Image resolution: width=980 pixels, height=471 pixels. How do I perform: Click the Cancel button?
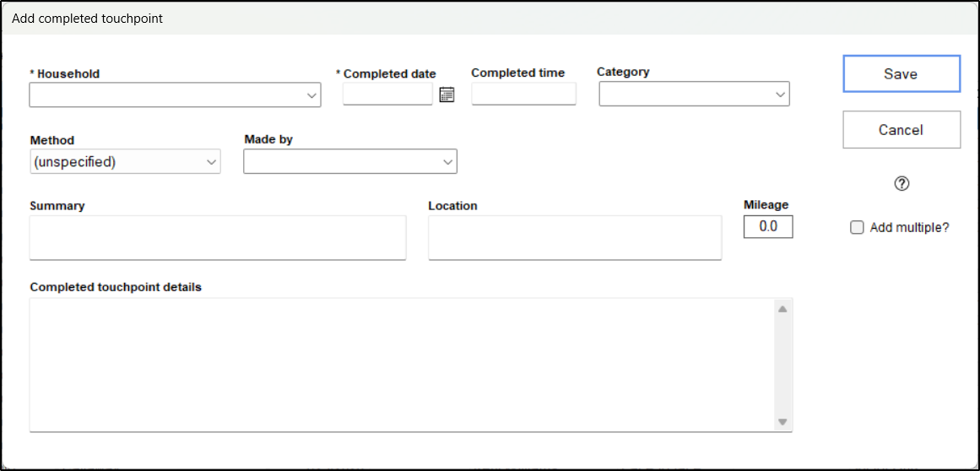tap(901, 130)
